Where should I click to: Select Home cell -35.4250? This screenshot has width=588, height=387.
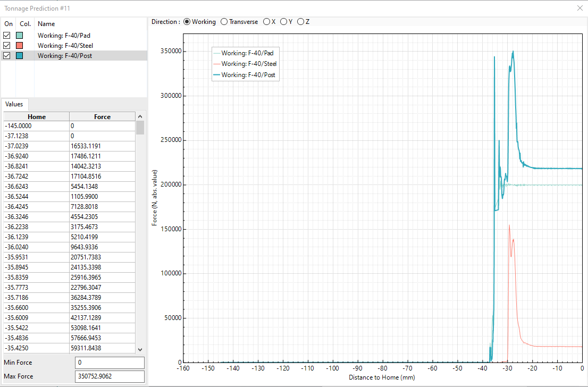(37, 349)
